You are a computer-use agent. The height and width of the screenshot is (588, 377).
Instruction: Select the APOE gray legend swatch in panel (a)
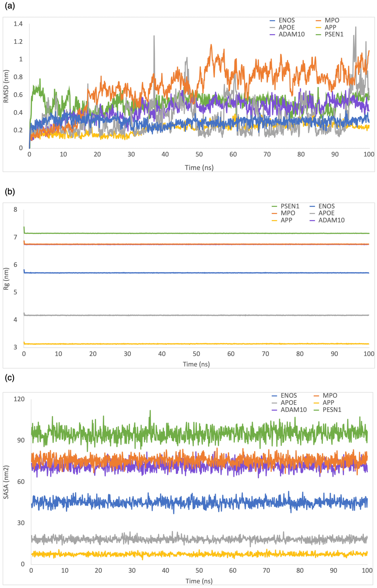click(272, 27)
